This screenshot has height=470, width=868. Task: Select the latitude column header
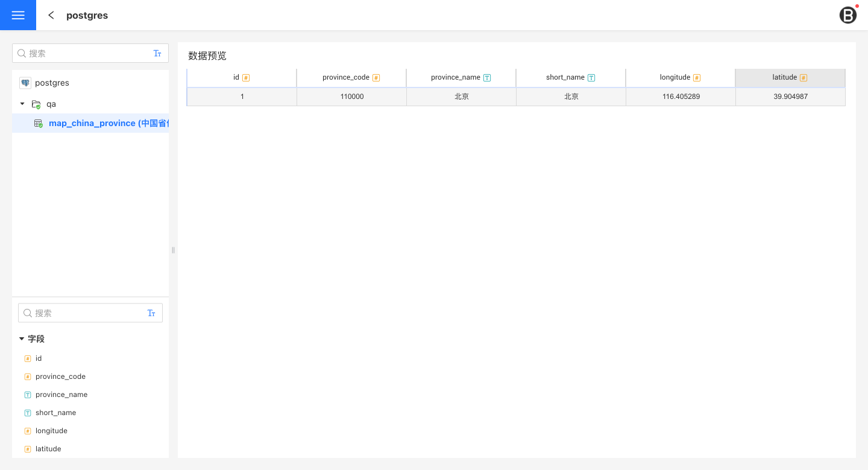[784, 77]
